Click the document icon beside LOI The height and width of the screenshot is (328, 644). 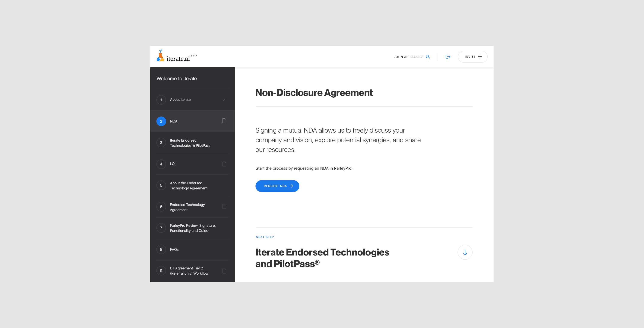[x=224, y=164]
